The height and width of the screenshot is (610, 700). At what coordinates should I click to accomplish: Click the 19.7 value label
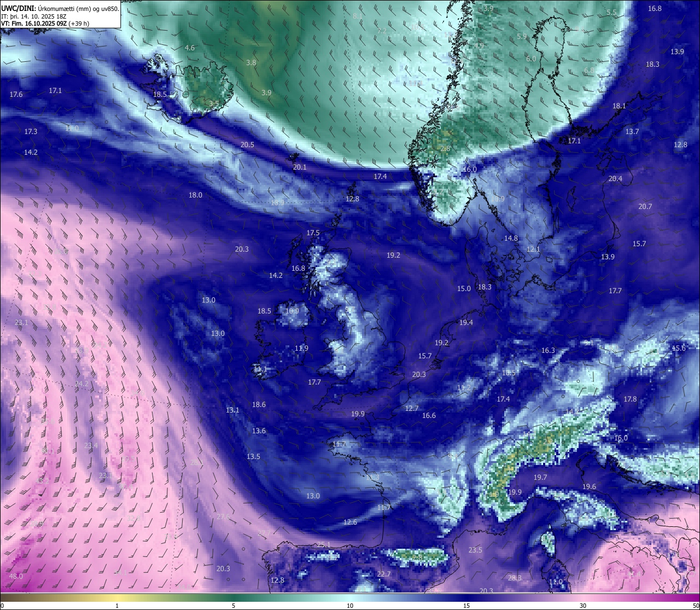540,477
